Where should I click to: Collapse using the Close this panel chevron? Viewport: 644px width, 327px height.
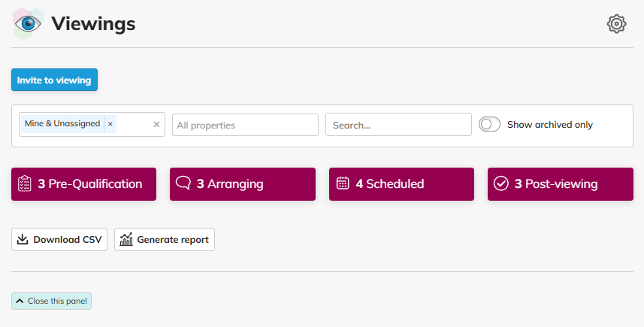[x=19, y=301]
